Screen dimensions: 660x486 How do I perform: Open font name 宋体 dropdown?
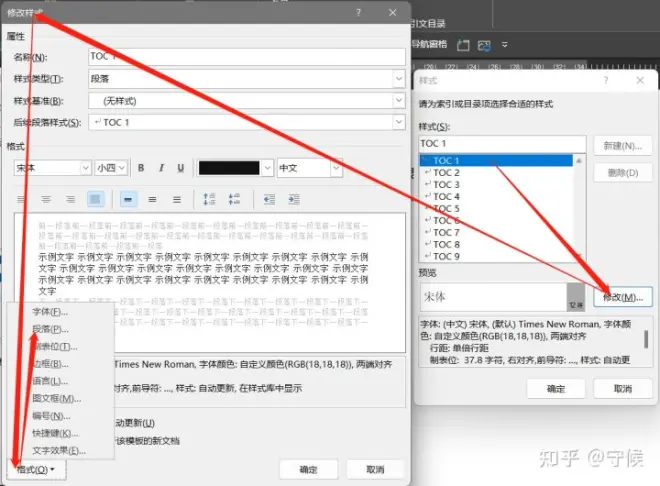pos(85,168)
